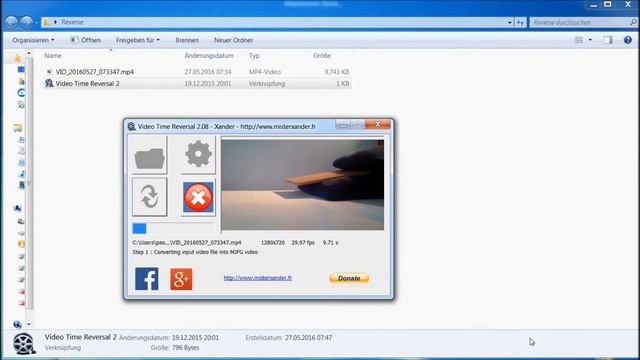Screen dimensions: 640x360
Task: Click the MP4 file's video icon
Action: [49, 72]
